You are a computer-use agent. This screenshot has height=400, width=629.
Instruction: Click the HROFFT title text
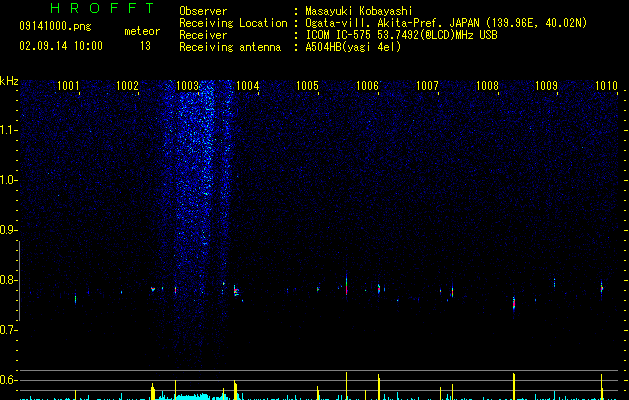(102, 8)
